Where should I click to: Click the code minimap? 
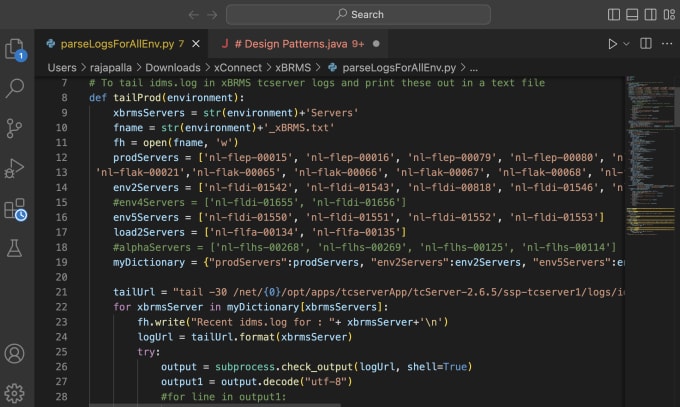pos(649,156)
